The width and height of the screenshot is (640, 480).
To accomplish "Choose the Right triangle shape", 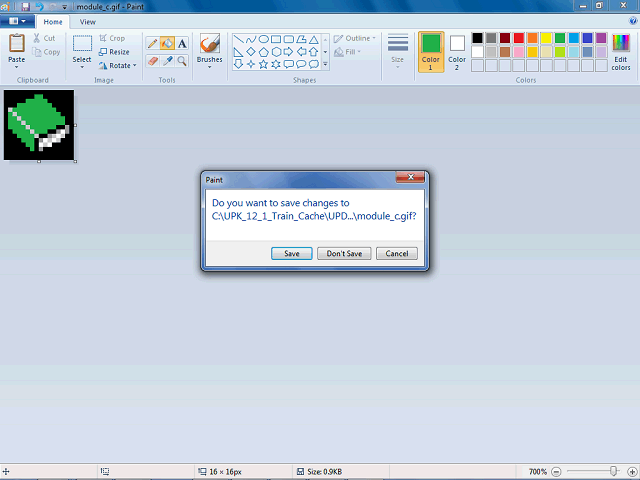I will pos(239,51).
